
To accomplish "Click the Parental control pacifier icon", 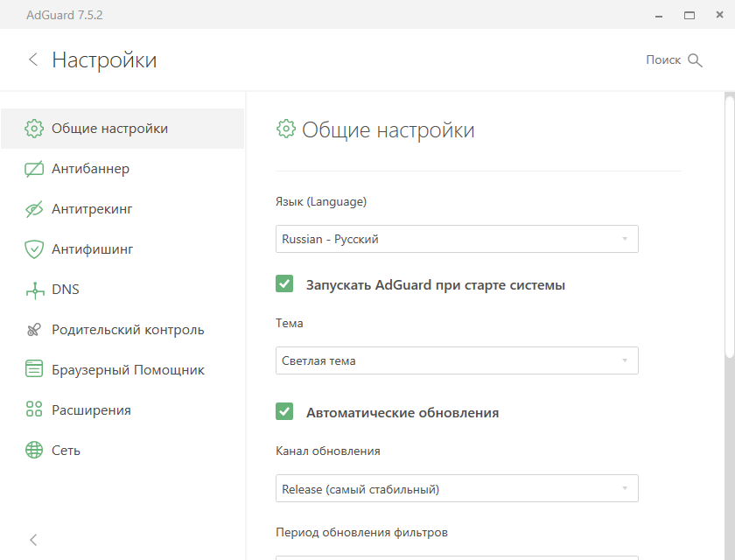I will [x=34, y=330].
